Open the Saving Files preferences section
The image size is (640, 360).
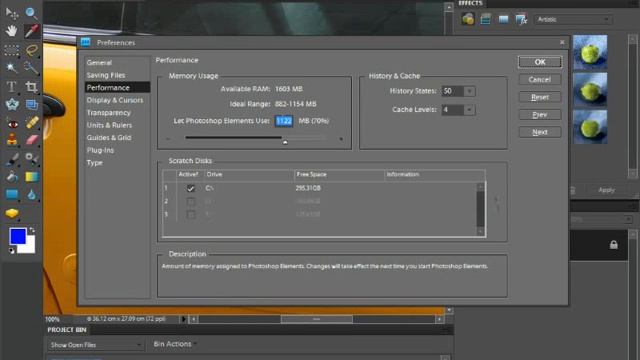click(x=106, y=75)
